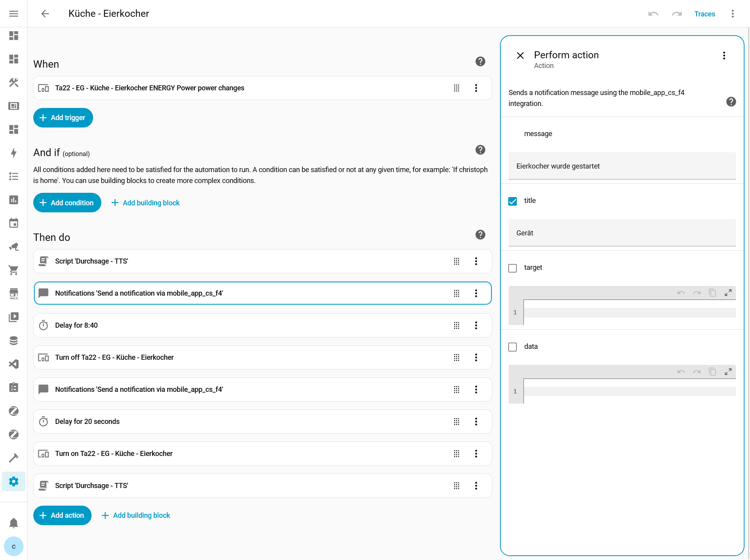
Task: Open the sidebar hamburger menu
Action: point(14,14)
